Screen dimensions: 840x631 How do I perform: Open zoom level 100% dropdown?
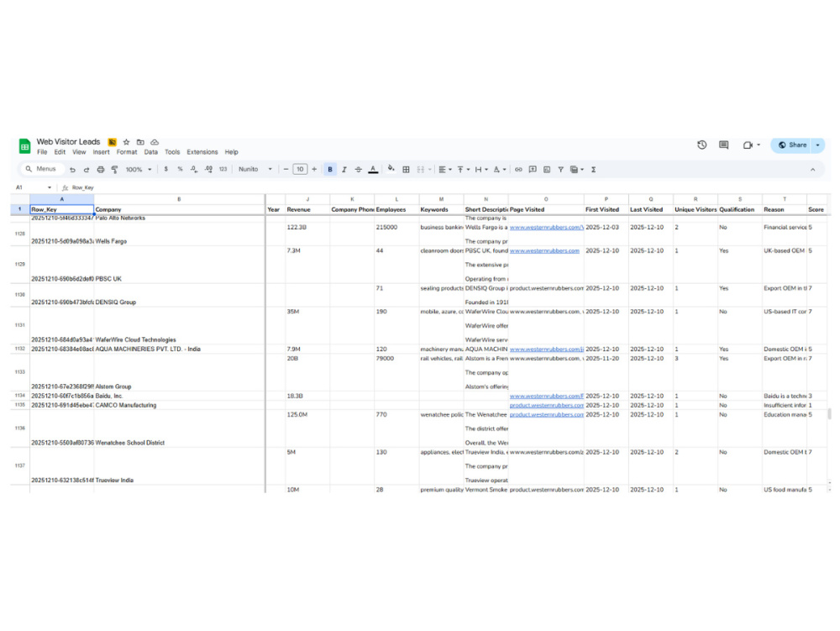(139, 169)
